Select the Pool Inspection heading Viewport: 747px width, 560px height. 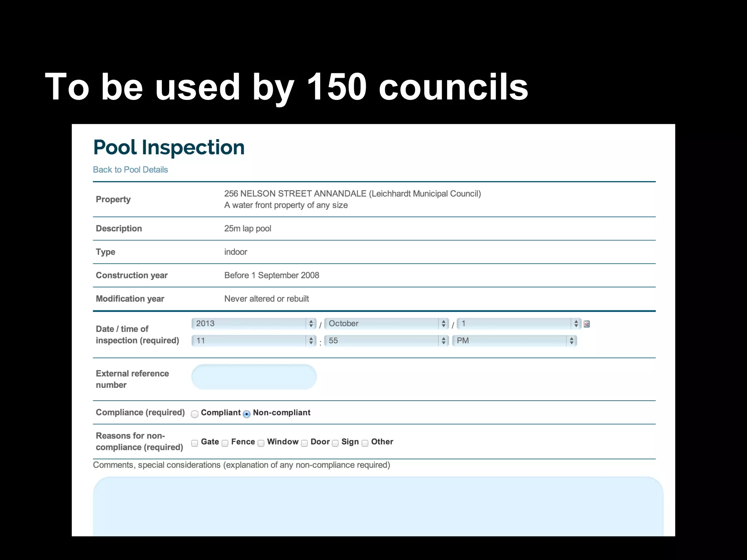169,147
